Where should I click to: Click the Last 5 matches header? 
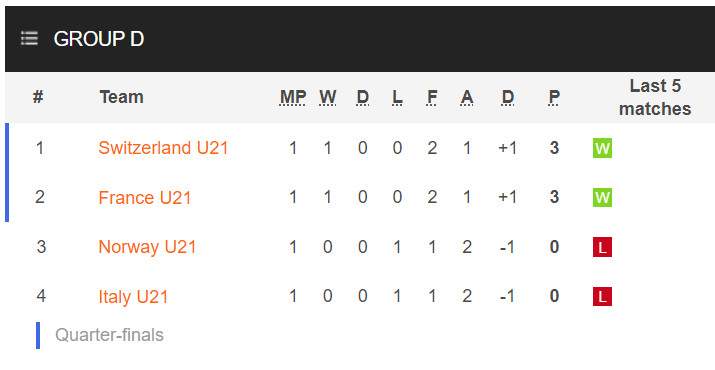655,97
